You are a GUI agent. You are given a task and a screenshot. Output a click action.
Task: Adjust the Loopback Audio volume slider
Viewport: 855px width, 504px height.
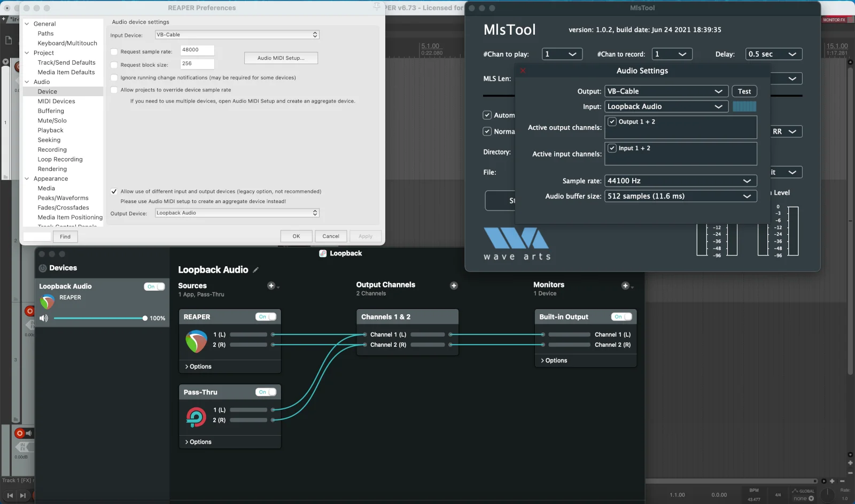coord(99,318)
